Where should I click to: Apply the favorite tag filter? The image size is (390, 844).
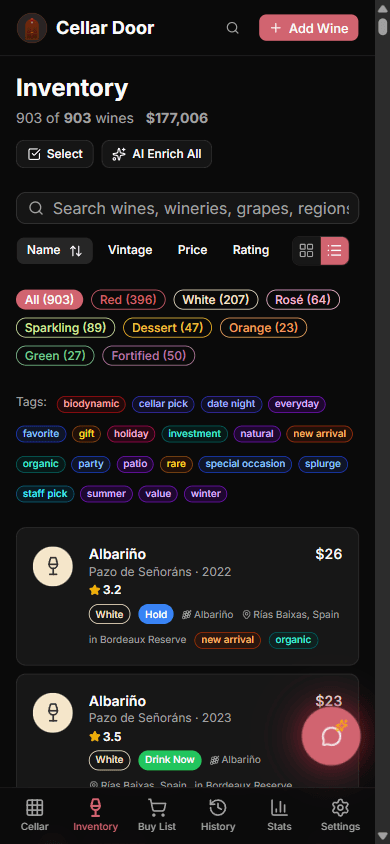tap(41, 433)
